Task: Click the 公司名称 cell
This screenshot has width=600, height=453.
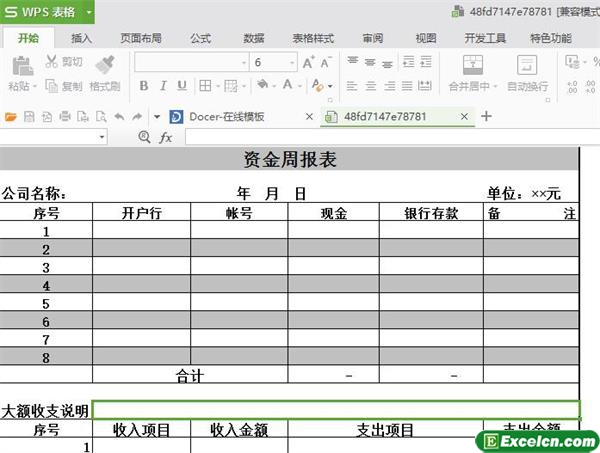Action: (34, 194)
